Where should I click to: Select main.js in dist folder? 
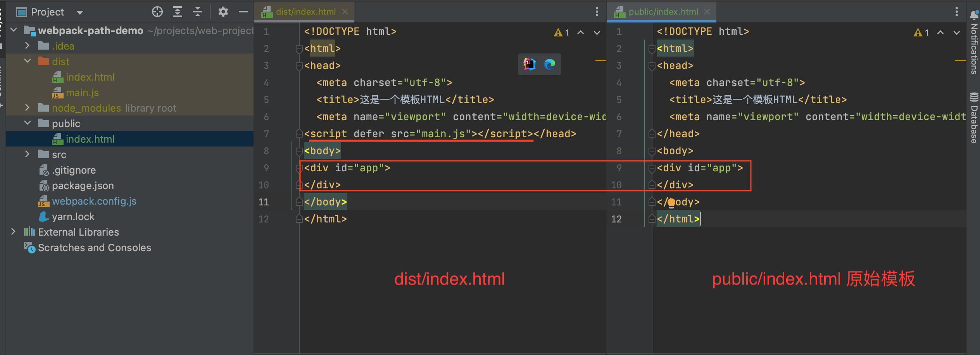(x=82, y=93)
